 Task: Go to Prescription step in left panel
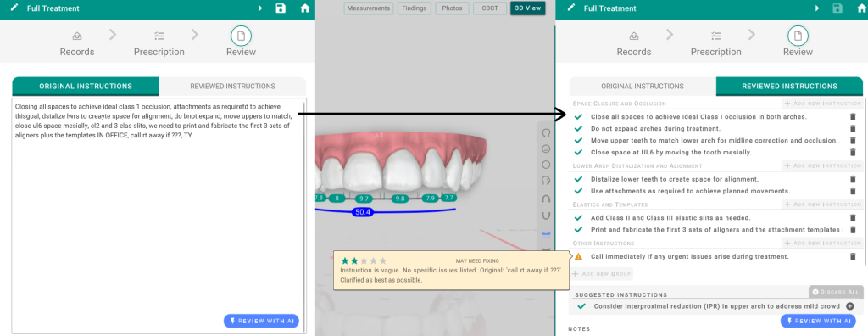point(159,42)
